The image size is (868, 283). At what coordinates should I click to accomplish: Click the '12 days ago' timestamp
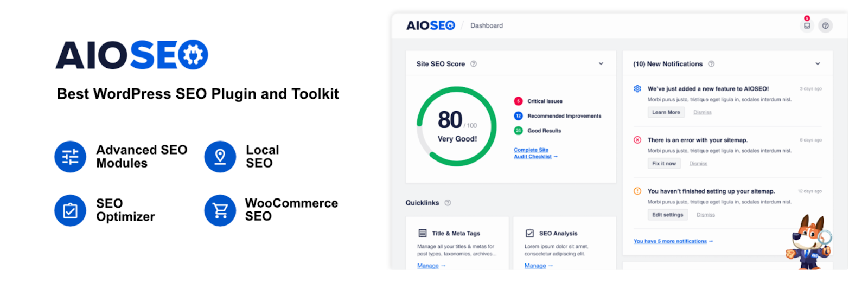(x=809, y=191)
